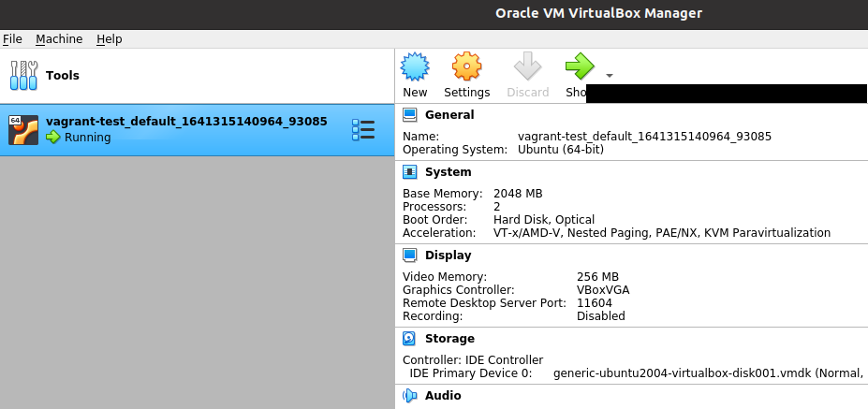Click the General section icon
Screen dimensions: 868x409
pyautogui.click(x=409, y=115)
